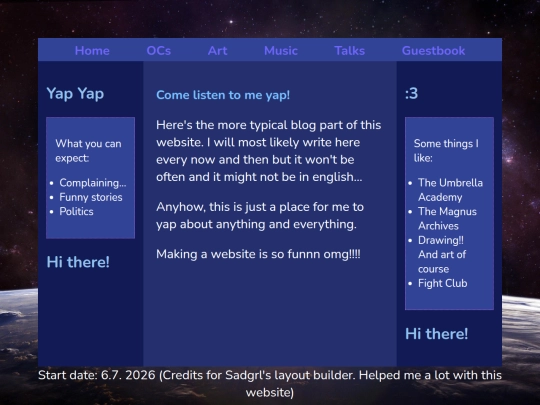Click 'The Magnus Archives' list item

point(447,219)
